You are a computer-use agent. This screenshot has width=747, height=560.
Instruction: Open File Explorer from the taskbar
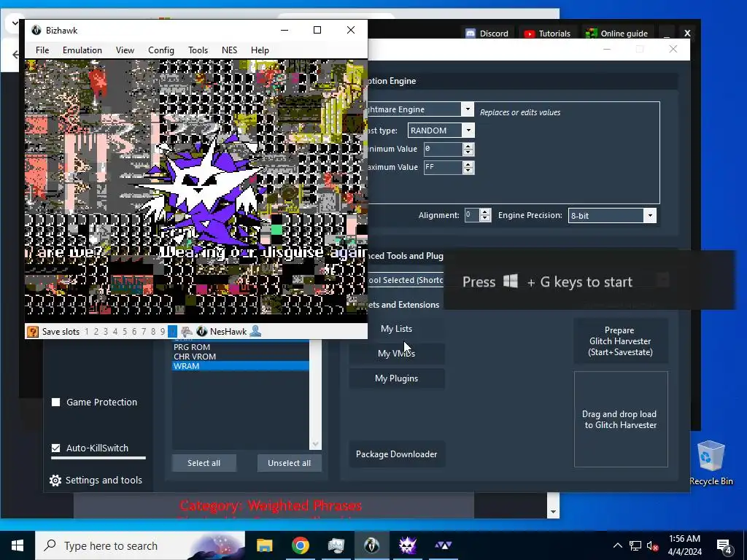264,545
